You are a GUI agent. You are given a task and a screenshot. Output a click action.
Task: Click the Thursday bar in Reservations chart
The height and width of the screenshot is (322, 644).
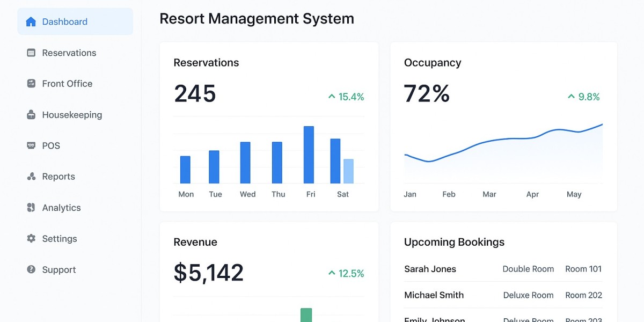[277, 163]
